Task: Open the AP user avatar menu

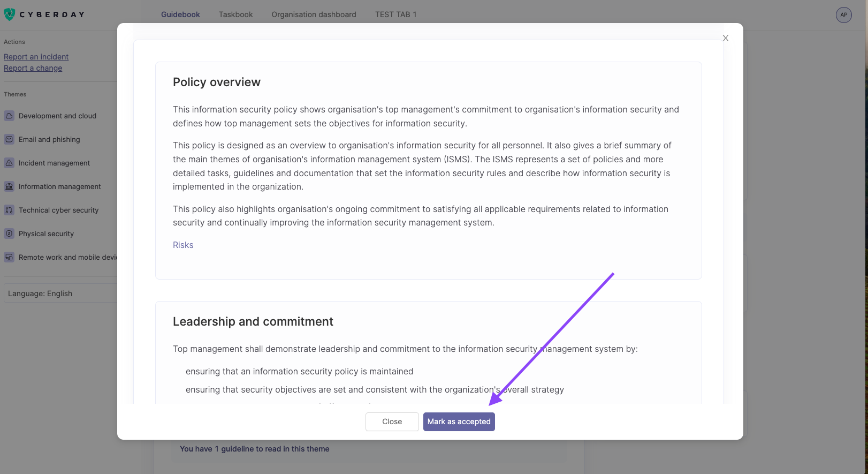Action: 843,14
